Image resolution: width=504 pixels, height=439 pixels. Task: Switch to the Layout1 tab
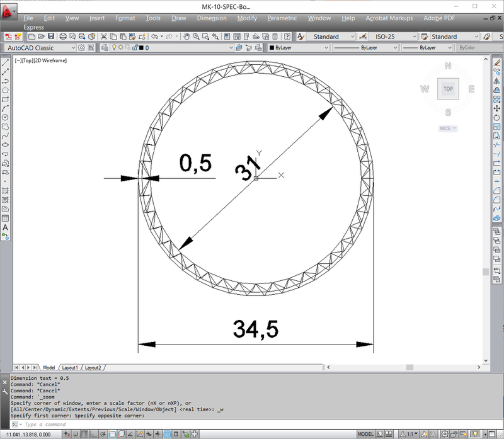pyautogui.click(x=69, y=367)
